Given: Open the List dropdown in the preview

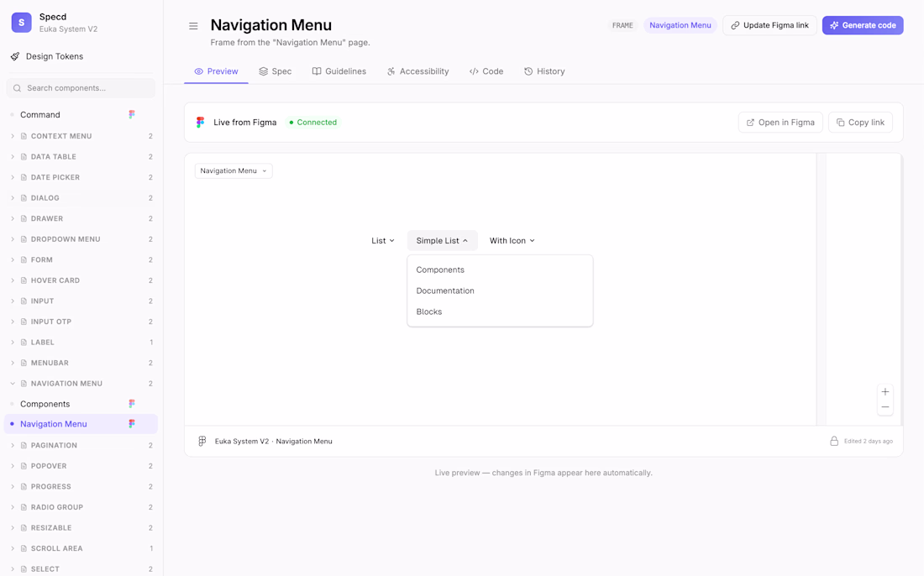Looking at the screenshot, I should coord(383,240).
